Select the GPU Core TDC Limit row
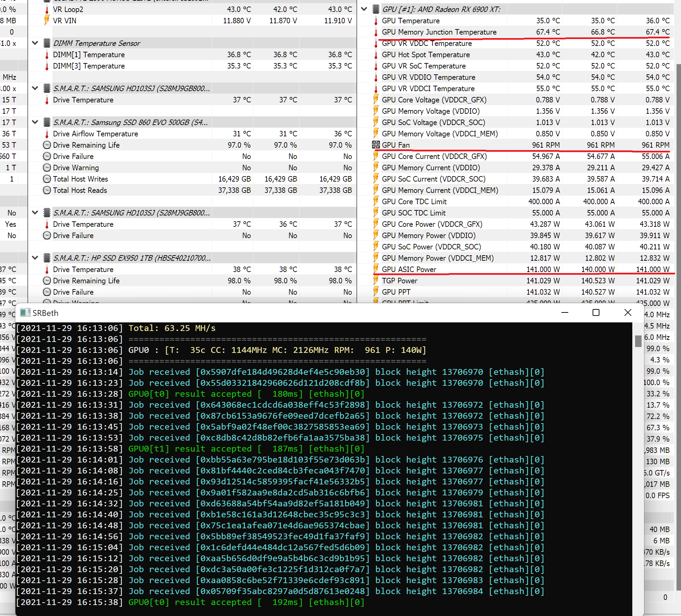 click(414, 201)
